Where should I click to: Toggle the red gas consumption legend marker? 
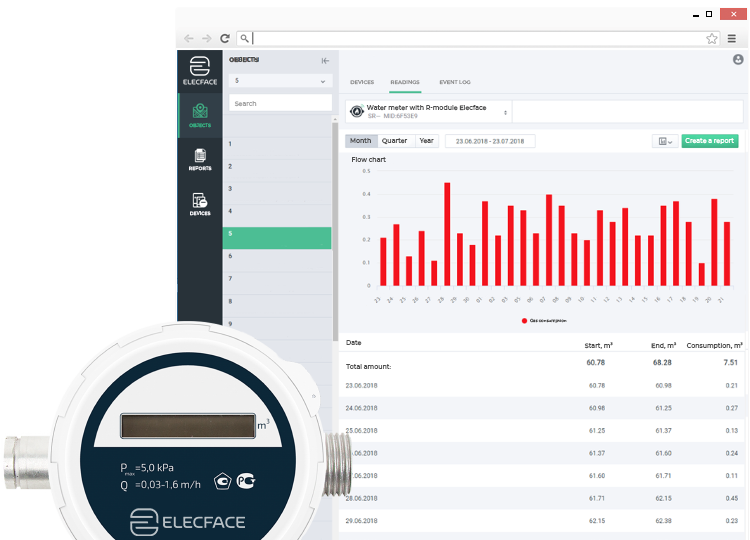point(524,320)
